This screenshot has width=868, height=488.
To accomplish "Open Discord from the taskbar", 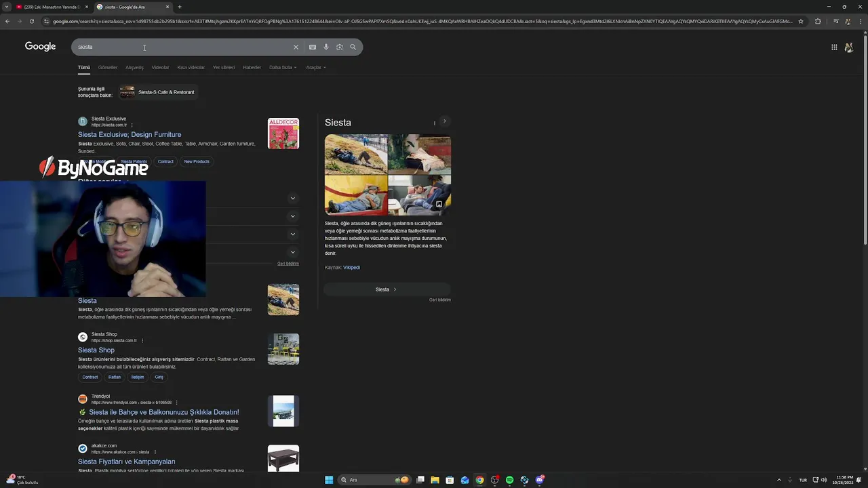I will (x=539, y=480).
